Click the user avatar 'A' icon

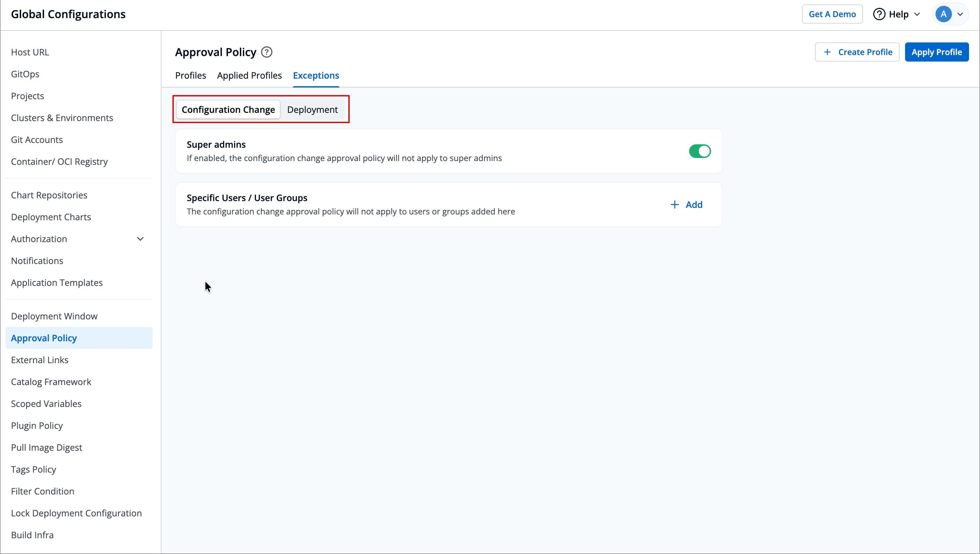pos(943,14)
